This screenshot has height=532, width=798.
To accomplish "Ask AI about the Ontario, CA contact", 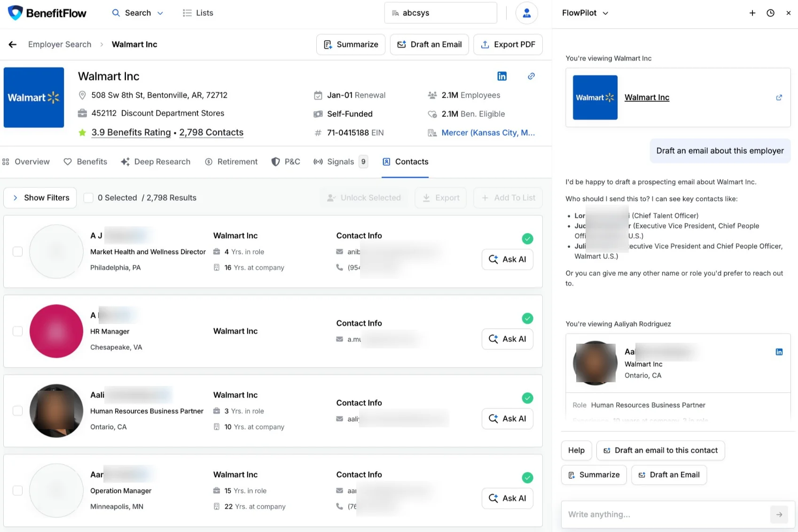I will tap(508, 418).
